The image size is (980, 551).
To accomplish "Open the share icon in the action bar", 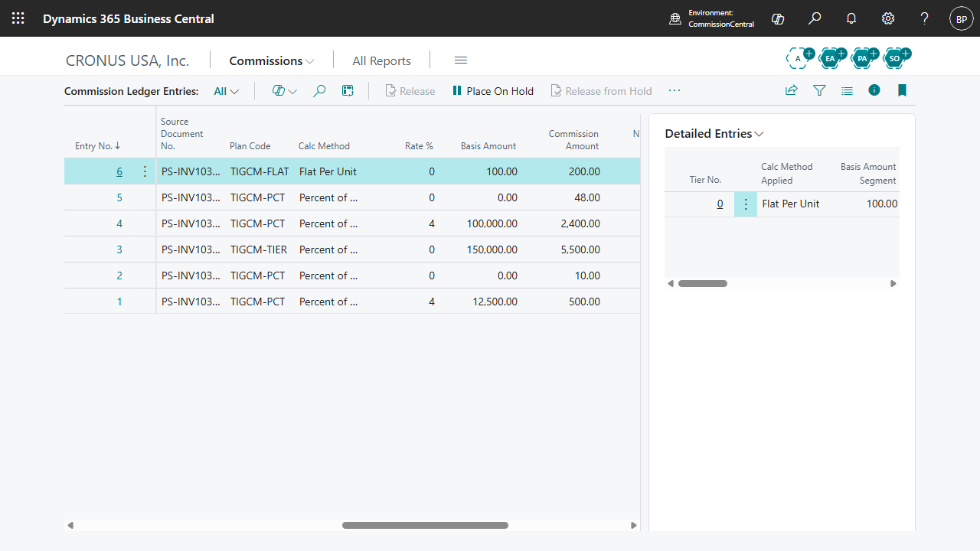I will click(792, 90).
